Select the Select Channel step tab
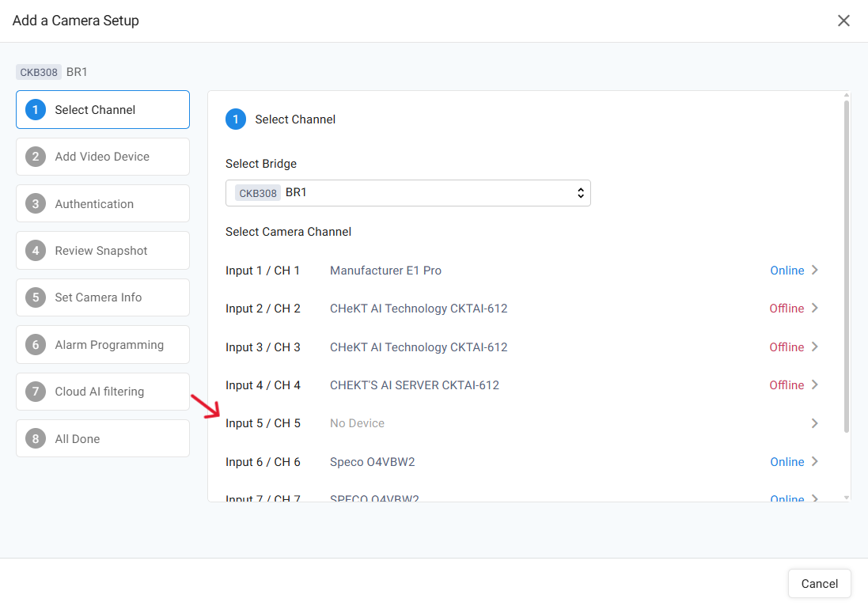 tap(103, 110)
